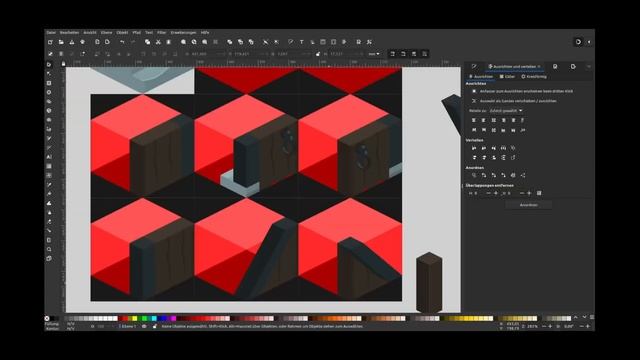Viewport: 640px width, 360px height.
Task: Switch to the Ausrichten sub-tab
Action: click(x=481, y=76)
